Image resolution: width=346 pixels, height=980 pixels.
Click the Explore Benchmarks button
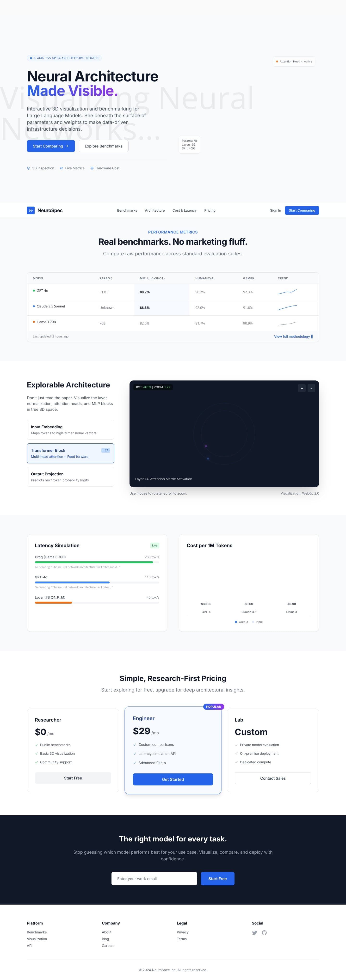tap(104, 146)
